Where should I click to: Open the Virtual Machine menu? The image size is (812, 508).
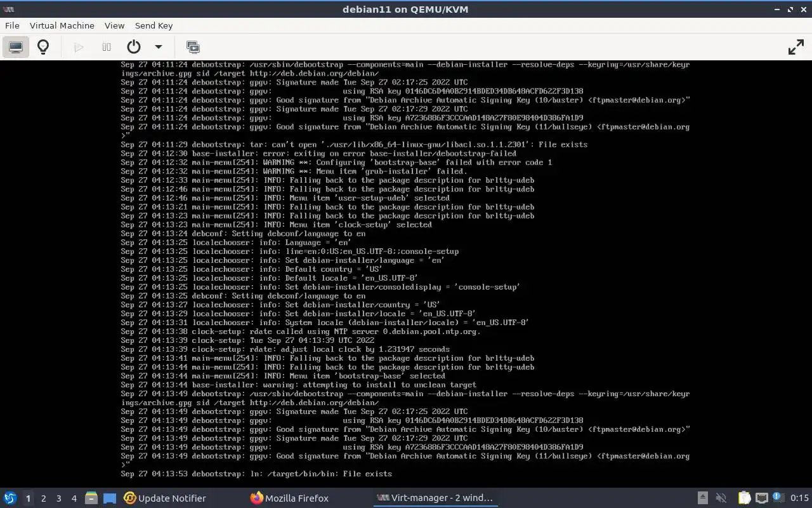pyautogui.click(x=62, y=25)
